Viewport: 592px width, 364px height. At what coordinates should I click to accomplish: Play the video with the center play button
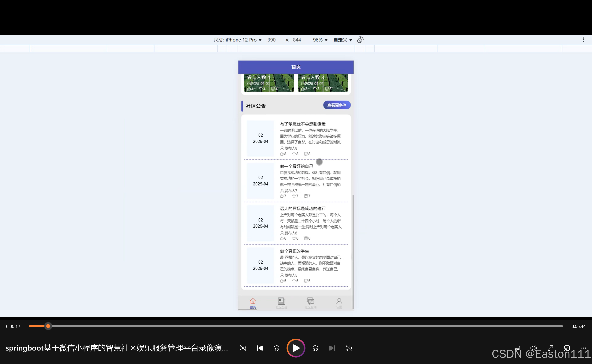click(x=296, y=348)
